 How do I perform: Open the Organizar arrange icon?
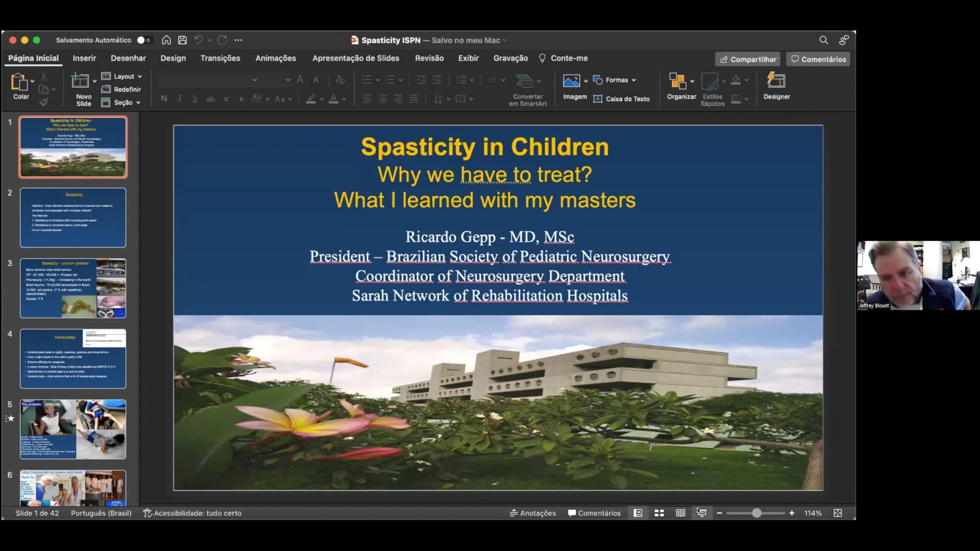point(677,81)
